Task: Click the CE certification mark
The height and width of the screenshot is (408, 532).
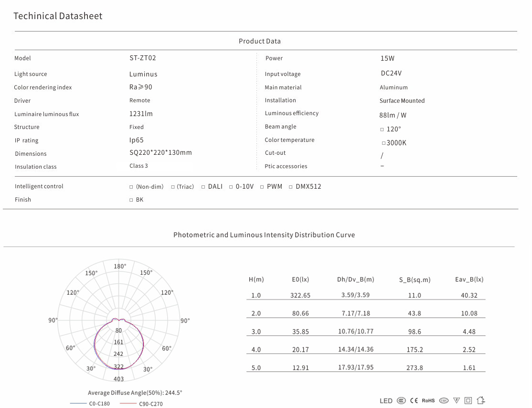Action: (414, 401)
